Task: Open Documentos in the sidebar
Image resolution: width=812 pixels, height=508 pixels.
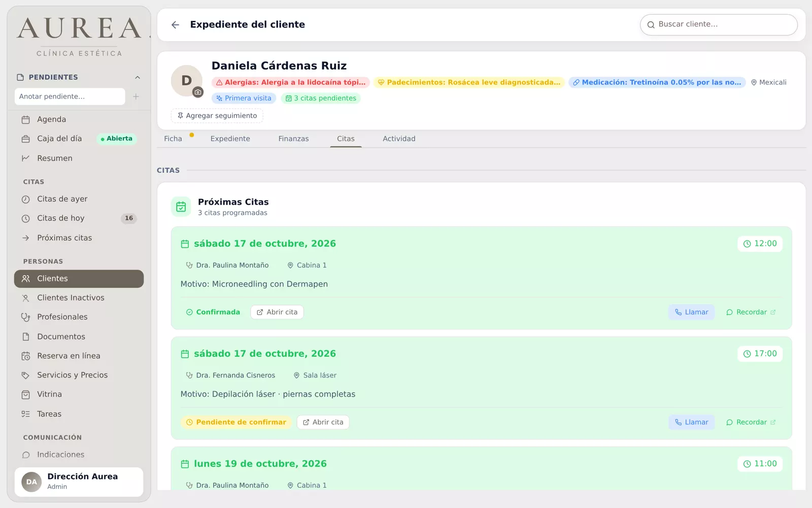Action: (x=79, y=337)
